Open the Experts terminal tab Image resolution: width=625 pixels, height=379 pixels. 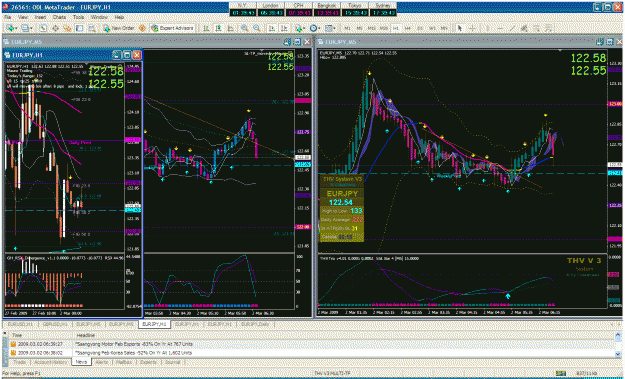pyautogui.click(x=149, y=362)
